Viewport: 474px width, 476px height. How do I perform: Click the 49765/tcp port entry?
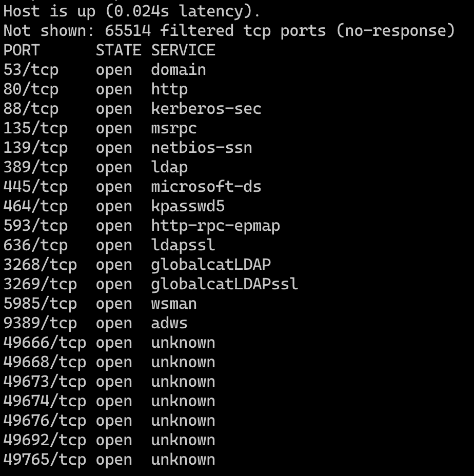click(45, 460)
